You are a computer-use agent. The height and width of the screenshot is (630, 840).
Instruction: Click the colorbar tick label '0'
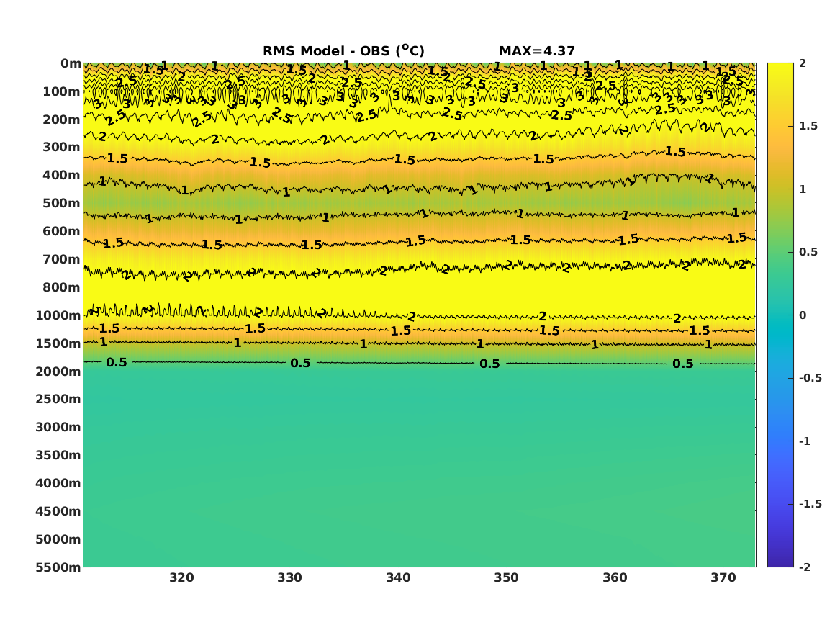[803, 315]
